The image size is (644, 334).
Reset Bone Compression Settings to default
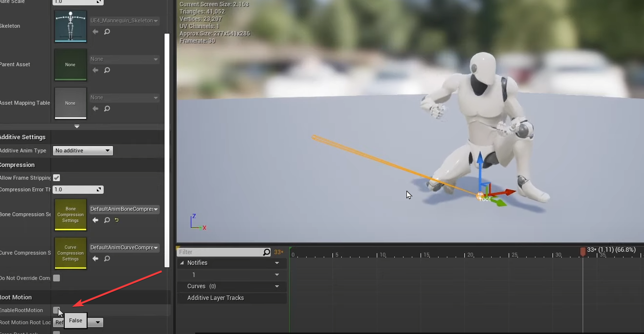click(x=117, y=220)
